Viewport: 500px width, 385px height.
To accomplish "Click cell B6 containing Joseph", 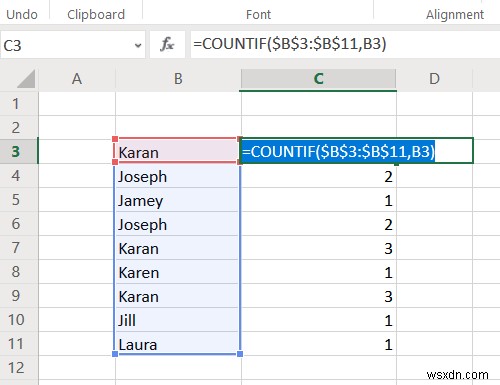I will pyautogui.click(x=178, y=224).
